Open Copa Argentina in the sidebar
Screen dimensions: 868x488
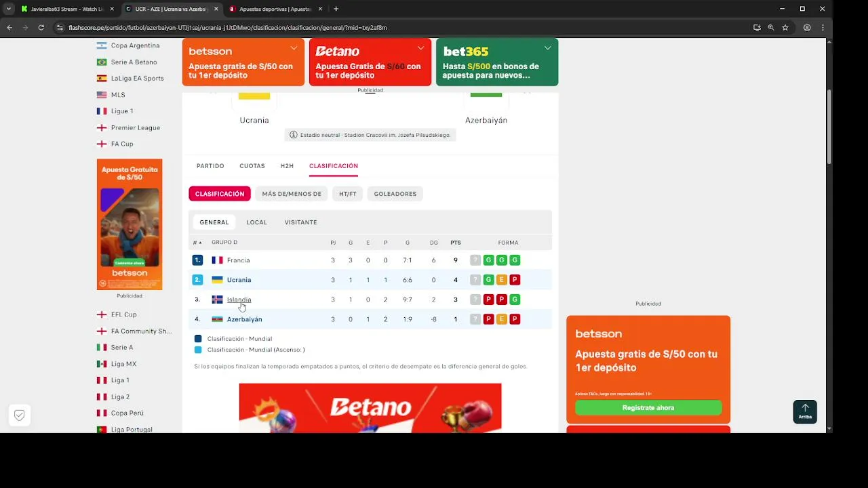(135, 45)
